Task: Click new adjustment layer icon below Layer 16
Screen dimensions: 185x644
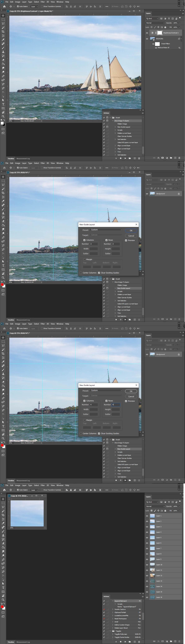Action: (x=167, y=641)
